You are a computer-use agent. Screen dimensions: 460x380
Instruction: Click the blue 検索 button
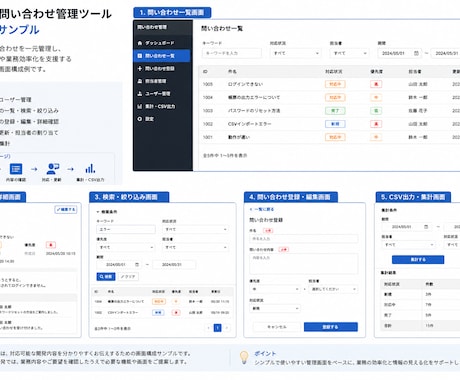coord(106,276)
